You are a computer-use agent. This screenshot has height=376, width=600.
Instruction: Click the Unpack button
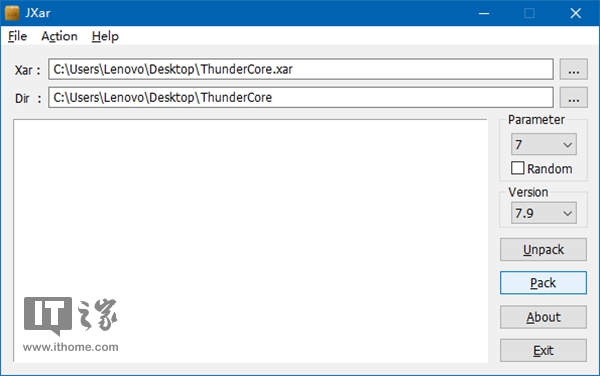(543, 249)
